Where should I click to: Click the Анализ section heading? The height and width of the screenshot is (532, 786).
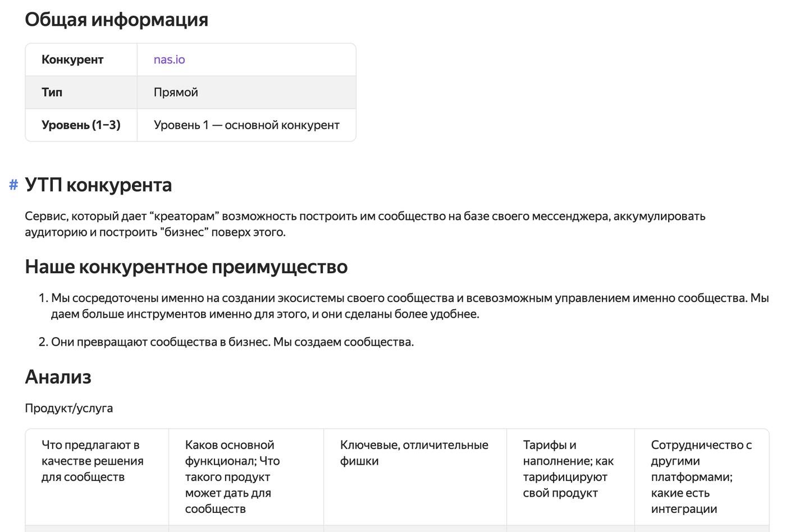(58, 377)
